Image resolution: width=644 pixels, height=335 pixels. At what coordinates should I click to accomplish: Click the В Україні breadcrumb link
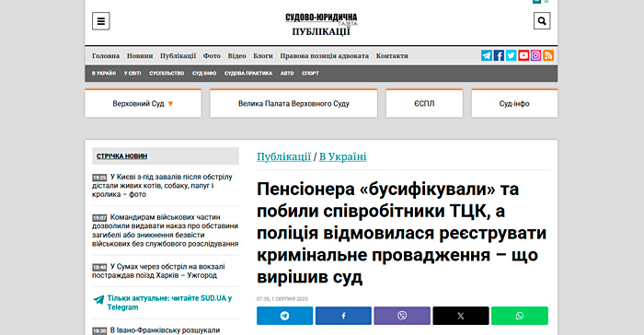tap(343, 156)
